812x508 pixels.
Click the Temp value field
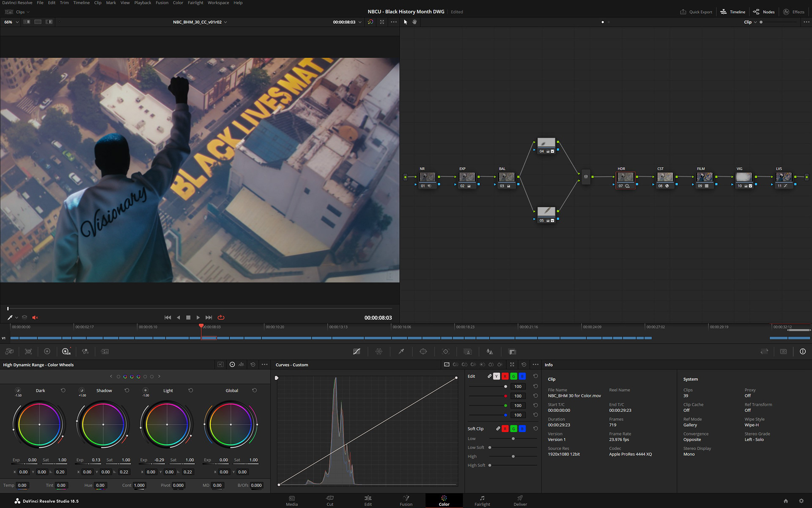pyautogui.click(x=22, y=486)
